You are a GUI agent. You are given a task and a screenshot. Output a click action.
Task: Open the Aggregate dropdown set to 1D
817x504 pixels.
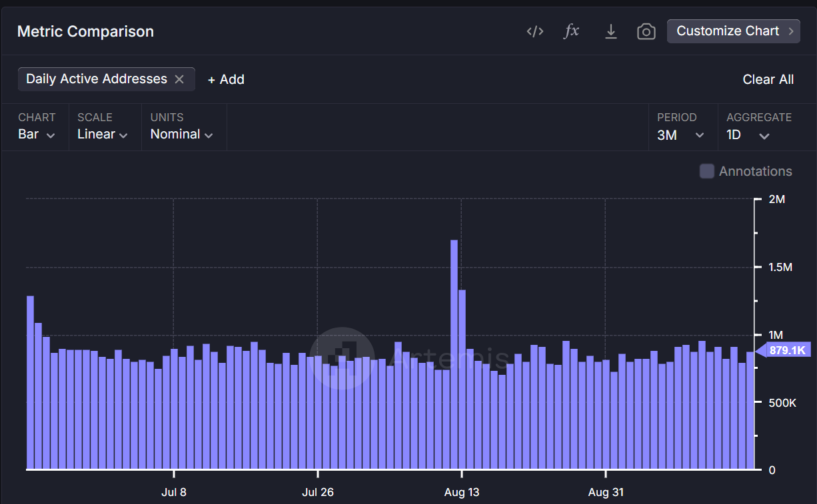point(746,134)
